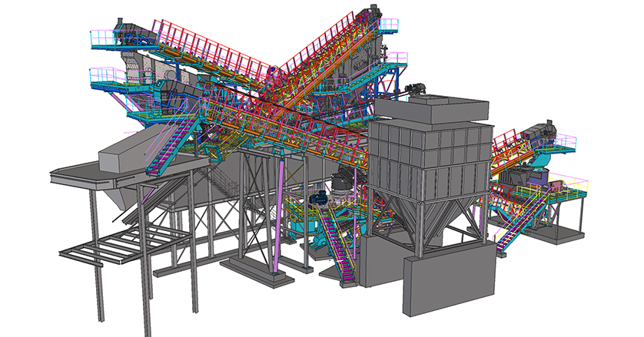Viewport: 644px width, 337px height.
Task: Select the drive motor on top of the bin
Action: pos(415,89)
